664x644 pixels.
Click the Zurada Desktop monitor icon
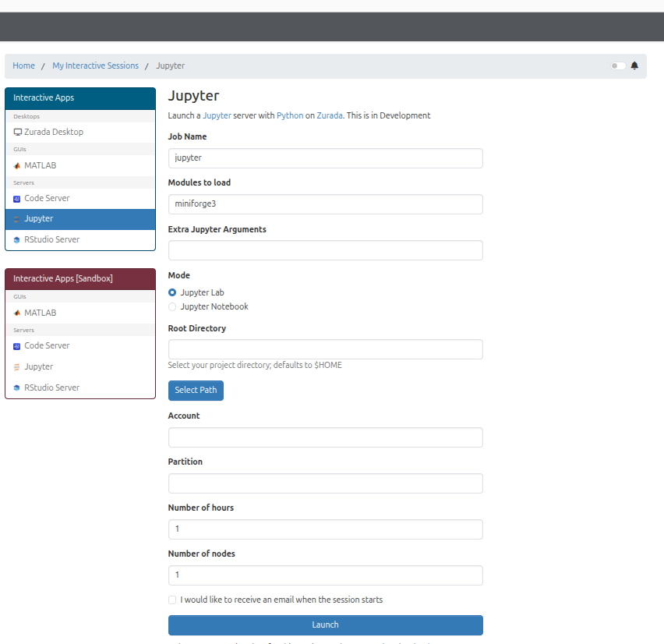click(x=17, y=133)
